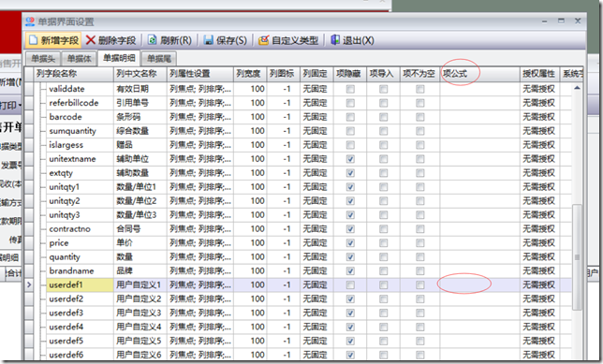Switch to the 单据头 tab
Image resolution: width=603 pixels, height=364 pixels.
43,59
